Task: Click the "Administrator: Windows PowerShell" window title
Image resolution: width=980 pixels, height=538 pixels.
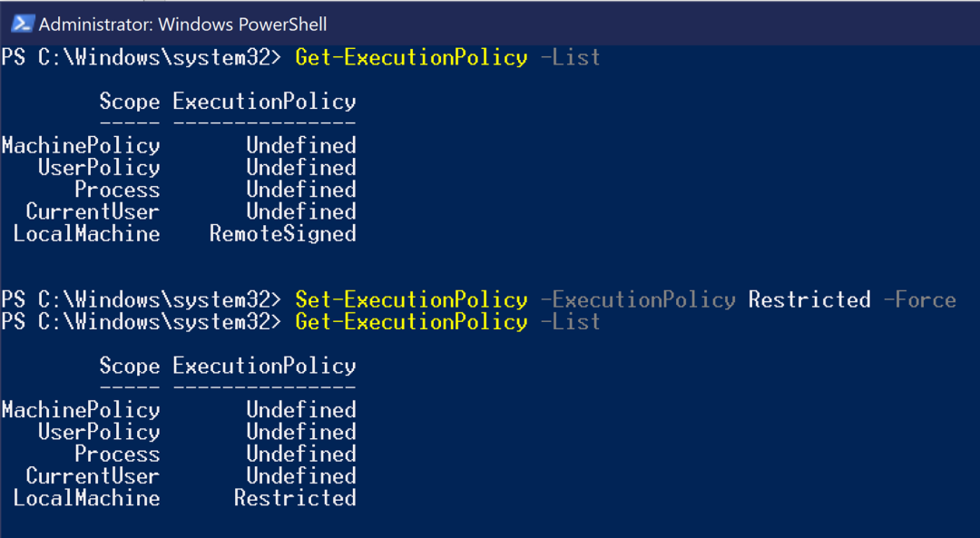Action: coord(182,24)
